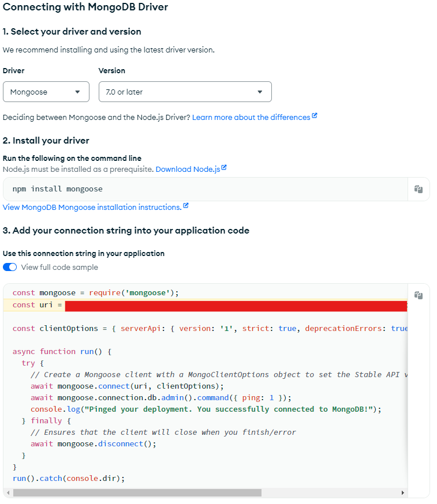This screenshot has width=437, height=504.
Task: Click the code sample horizontal scrollbar thumb
Action: 137,492
